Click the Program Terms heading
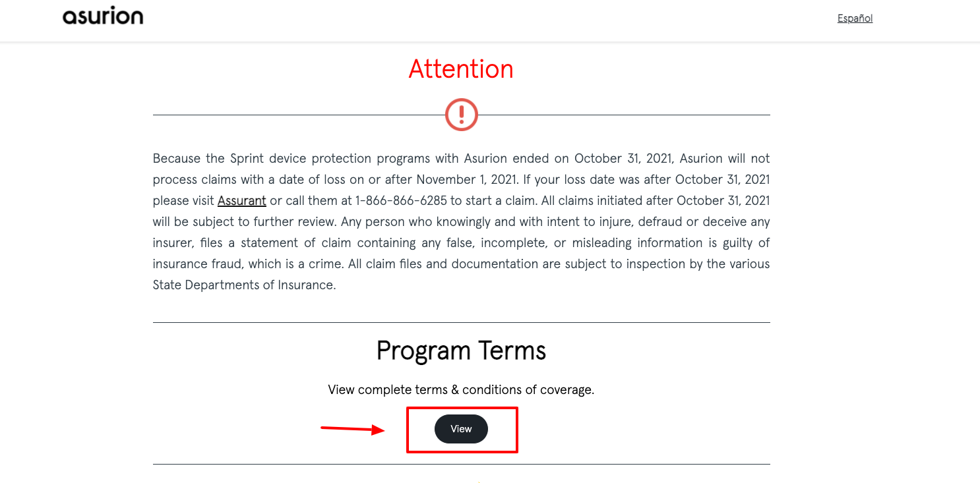 point(461,351)
